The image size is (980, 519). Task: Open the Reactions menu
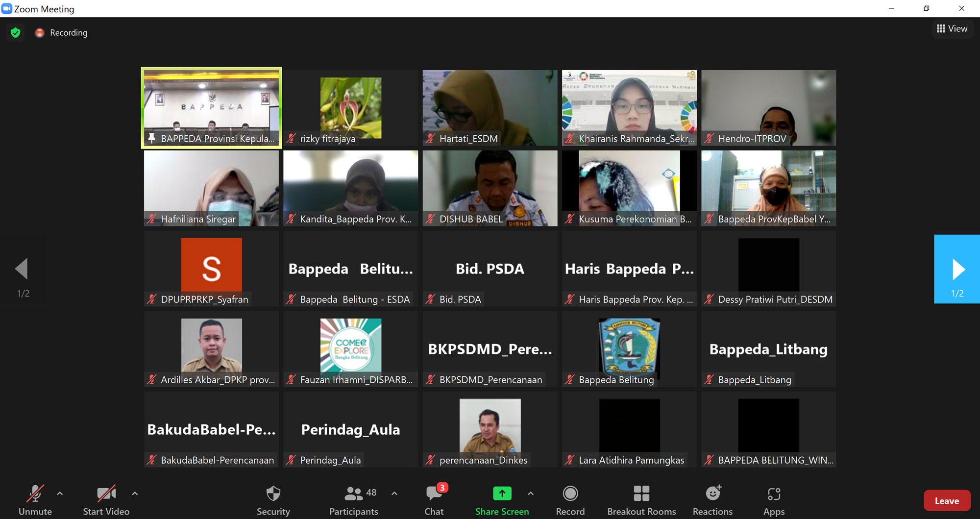pos(712,500)
